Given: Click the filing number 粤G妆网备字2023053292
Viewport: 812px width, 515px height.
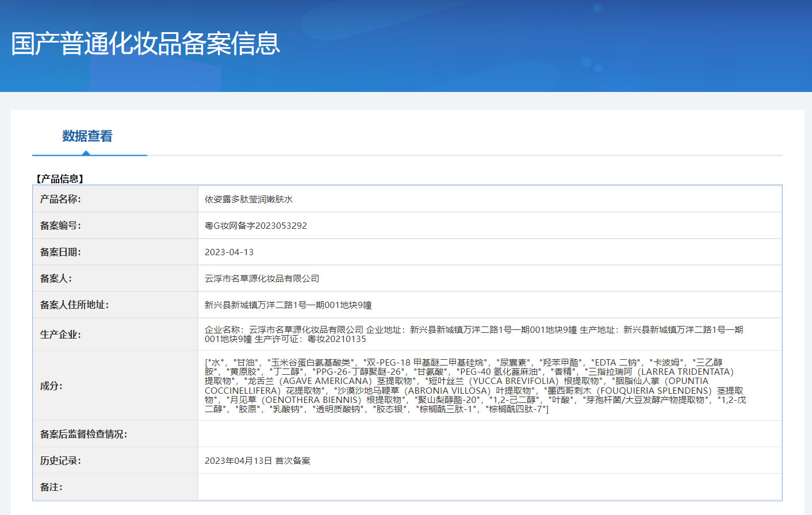Looking at the screenshot, I should pyautogui.click(x=255, y=226).
